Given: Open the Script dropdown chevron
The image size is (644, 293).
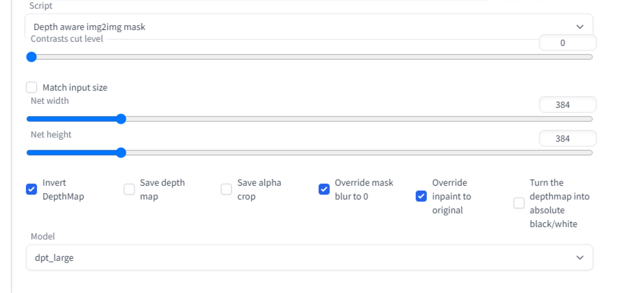Looking at the screenshot, I should 580,27.
